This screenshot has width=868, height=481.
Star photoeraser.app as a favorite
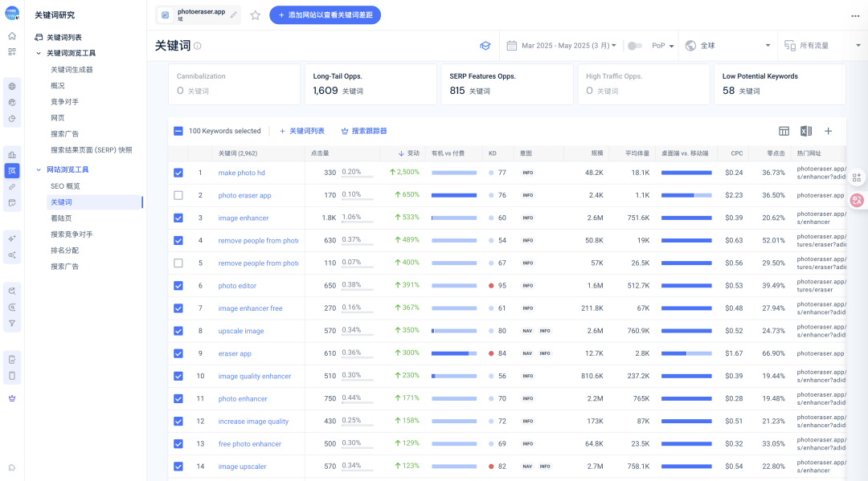click(x=256, y=15)
